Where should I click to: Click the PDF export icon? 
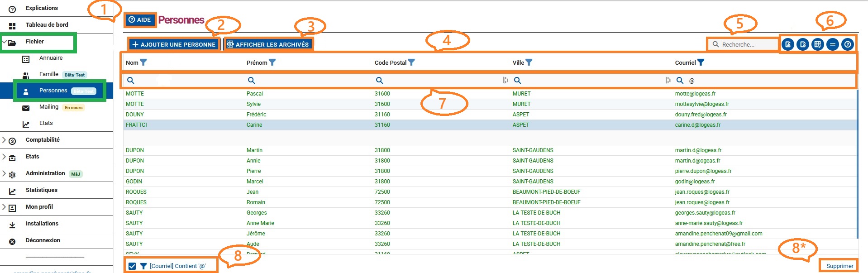click(787, 44)
